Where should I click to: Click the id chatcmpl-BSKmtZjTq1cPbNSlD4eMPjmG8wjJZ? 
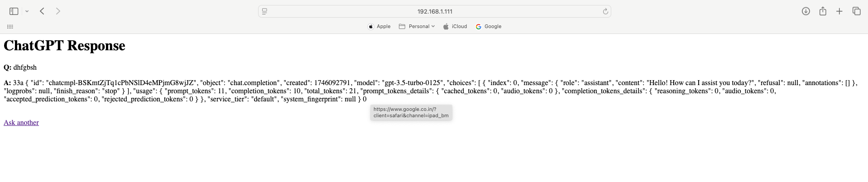pos(121,83)
